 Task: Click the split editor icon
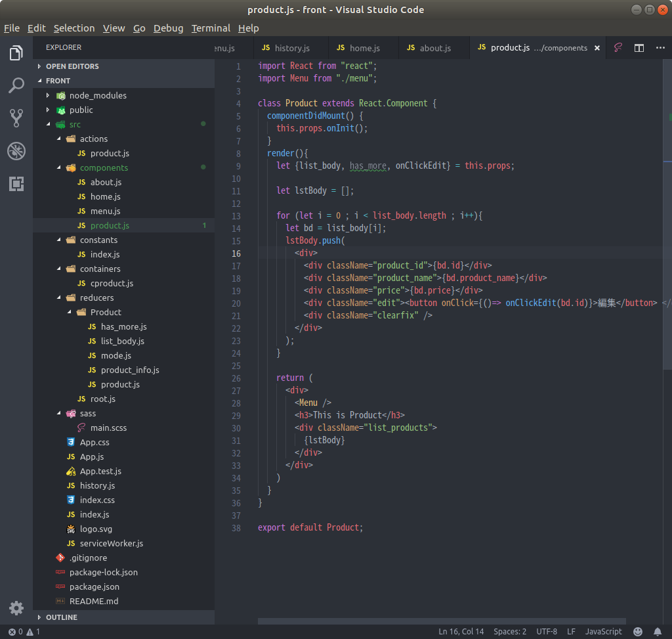[x=639, y=48]
